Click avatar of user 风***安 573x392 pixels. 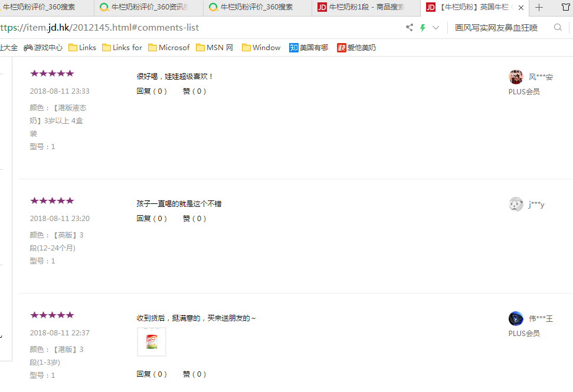tap(516, 77)
